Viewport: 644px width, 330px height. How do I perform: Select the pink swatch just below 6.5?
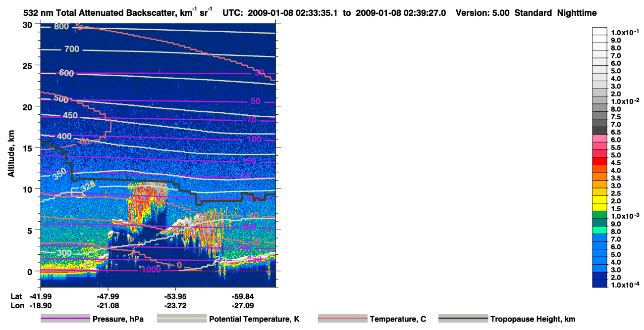coord(600,139)
